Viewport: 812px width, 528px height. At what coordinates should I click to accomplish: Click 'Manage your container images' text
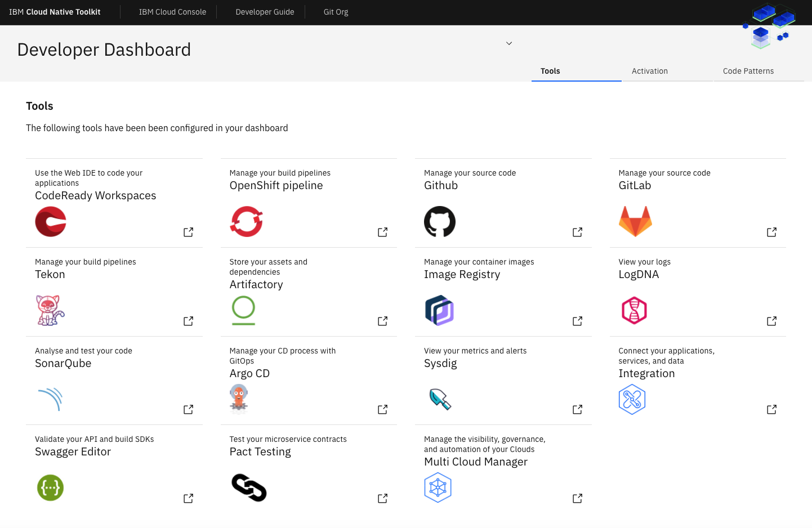click(479, 262)
